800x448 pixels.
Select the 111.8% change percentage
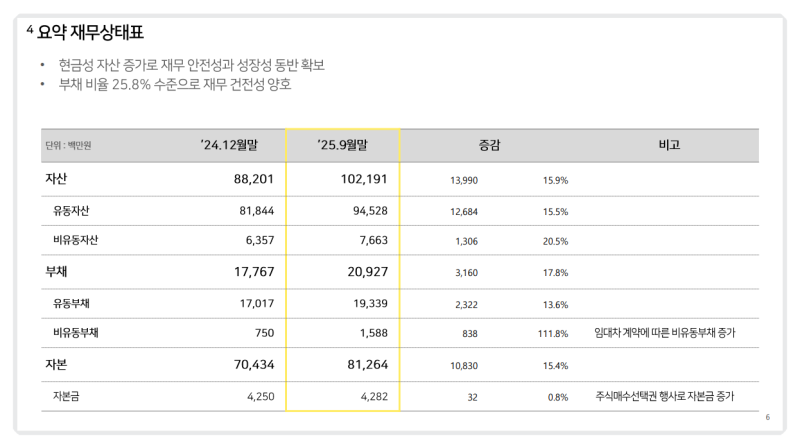(x=554, y=334)
